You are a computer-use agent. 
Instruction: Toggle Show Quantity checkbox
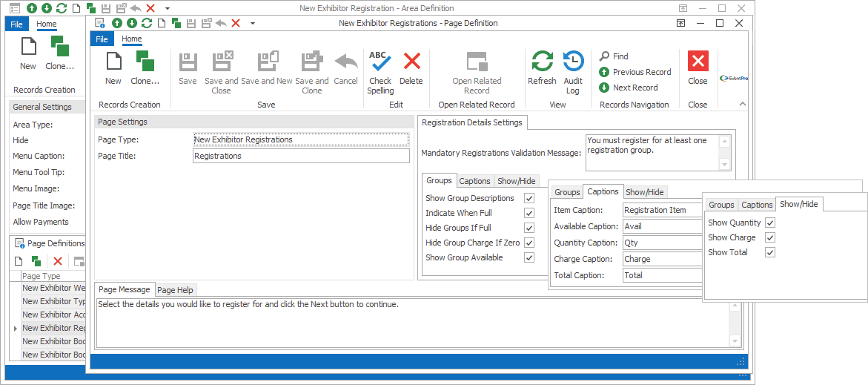[770, 223]
